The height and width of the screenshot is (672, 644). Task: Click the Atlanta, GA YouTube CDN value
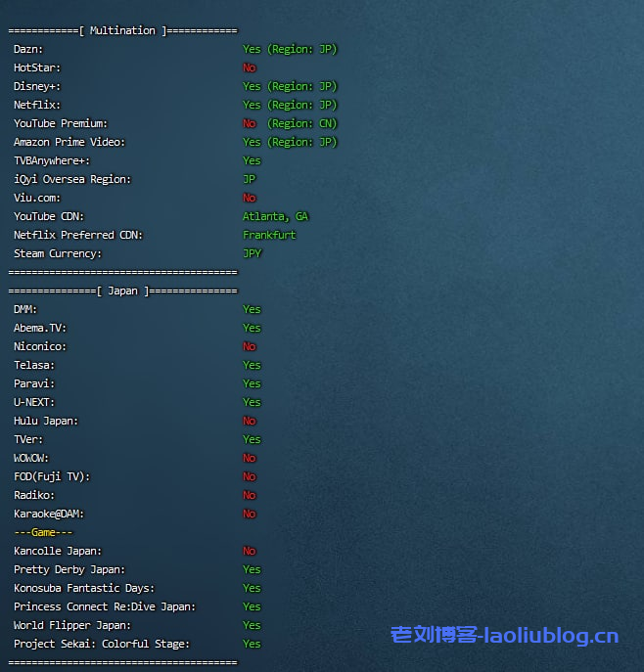tap(275, 216)
